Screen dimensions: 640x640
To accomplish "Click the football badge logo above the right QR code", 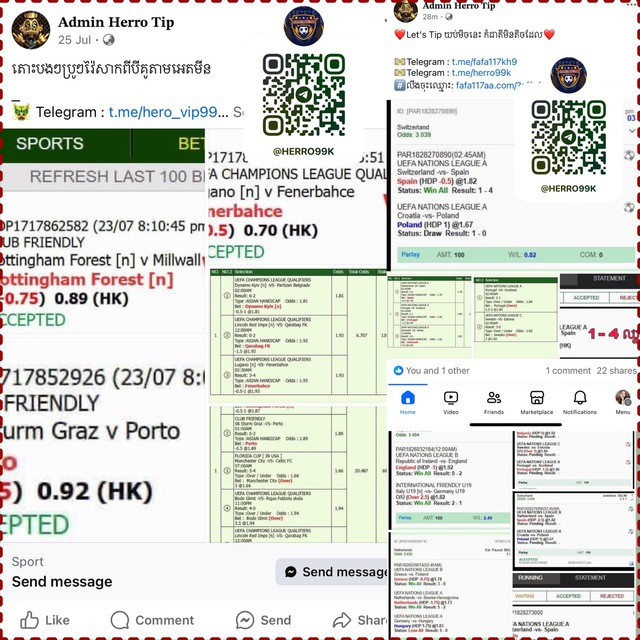I will coord(568,75).
